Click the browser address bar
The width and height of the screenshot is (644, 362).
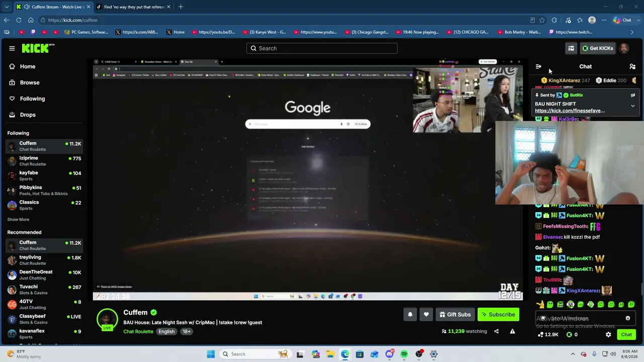282,20
